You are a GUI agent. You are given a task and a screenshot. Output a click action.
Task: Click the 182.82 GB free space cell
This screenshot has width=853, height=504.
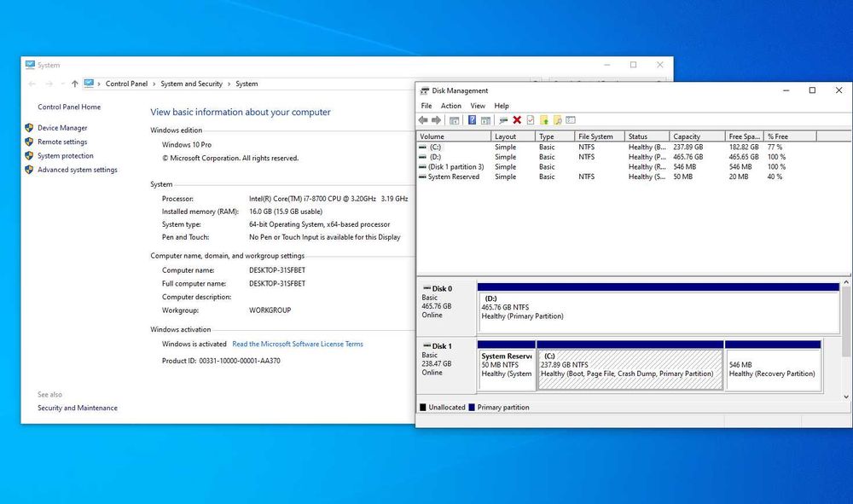(744, 148)
